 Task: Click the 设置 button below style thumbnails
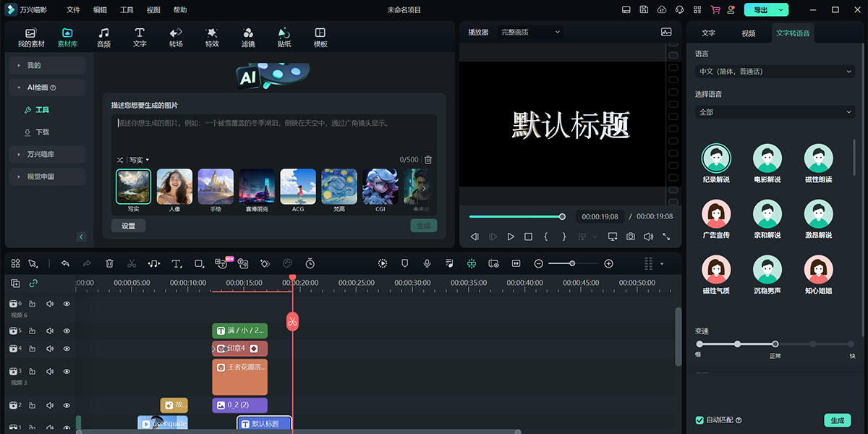(x=128, y=226)
